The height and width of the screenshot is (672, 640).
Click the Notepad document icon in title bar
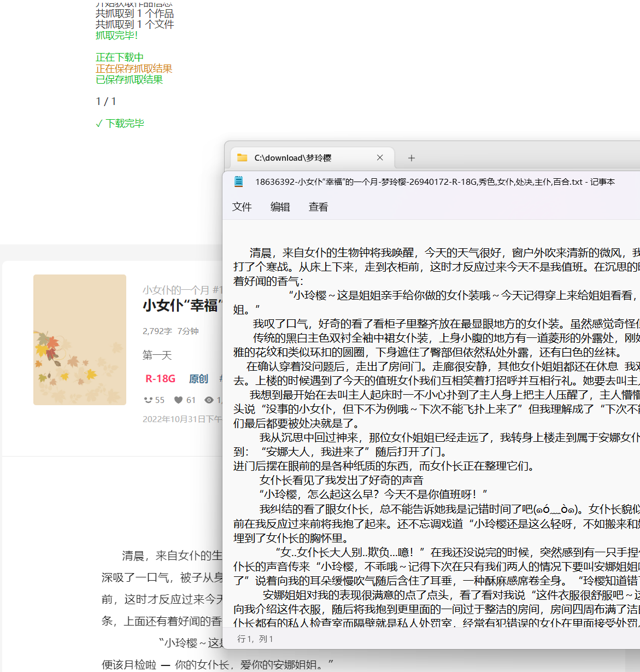(239, 182)
